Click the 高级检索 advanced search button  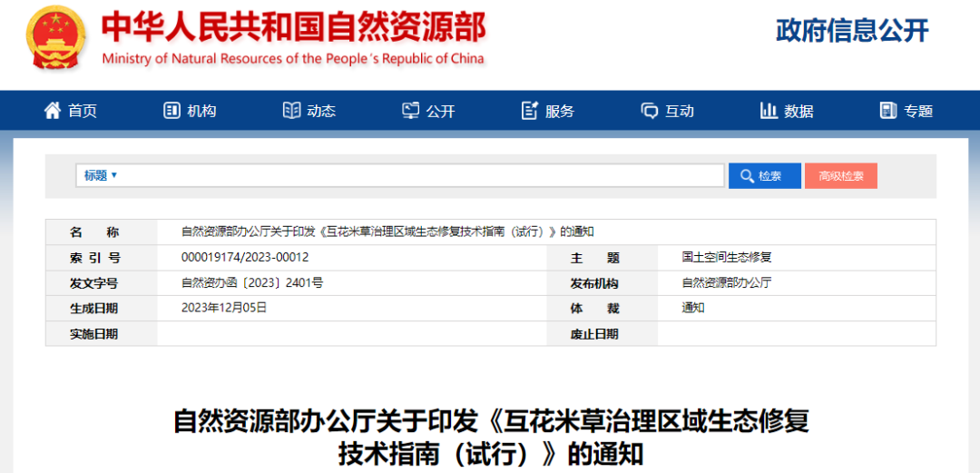tap(841, 176)
